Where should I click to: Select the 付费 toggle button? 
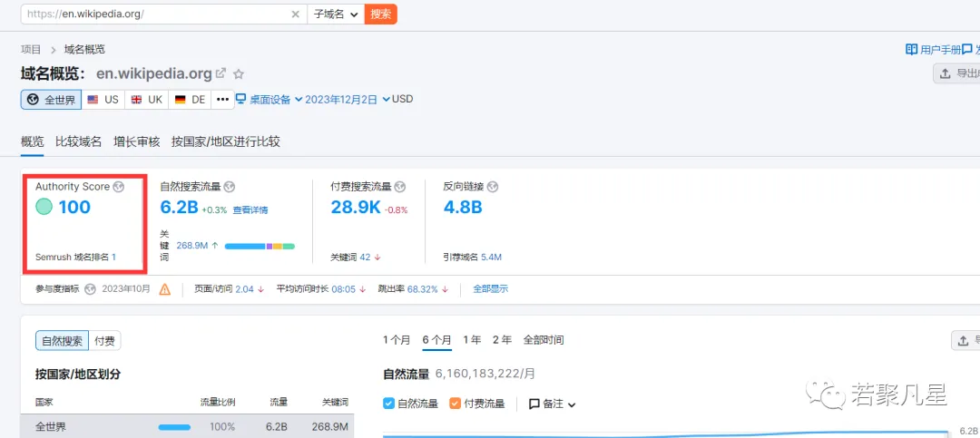tap(104, 341)
